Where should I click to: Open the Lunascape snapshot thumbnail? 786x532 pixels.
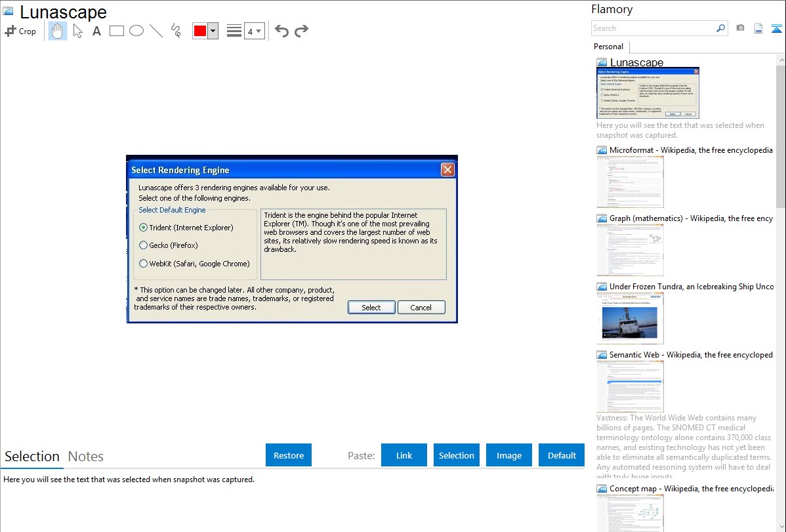[x=648, y=93]
